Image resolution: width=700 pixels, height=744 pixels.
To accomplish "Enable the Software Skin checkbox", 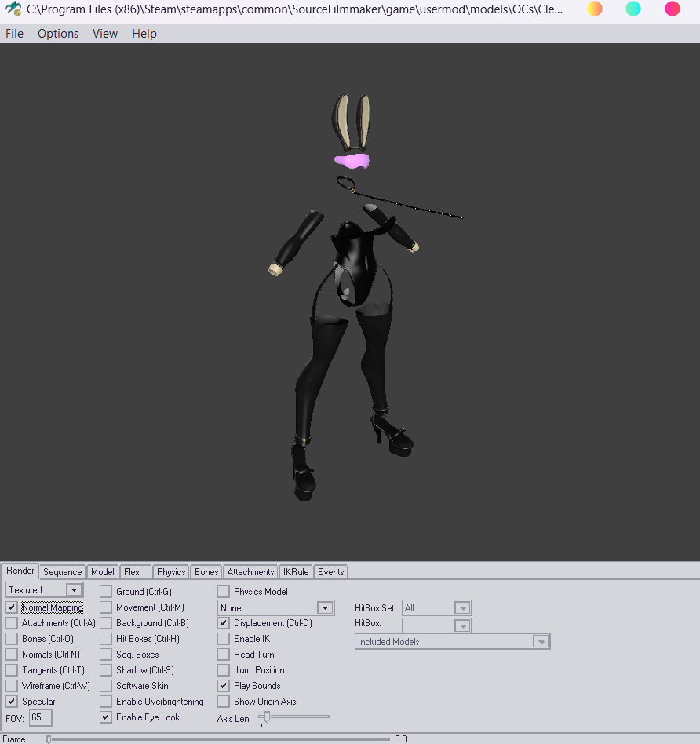I will point(106,685).
